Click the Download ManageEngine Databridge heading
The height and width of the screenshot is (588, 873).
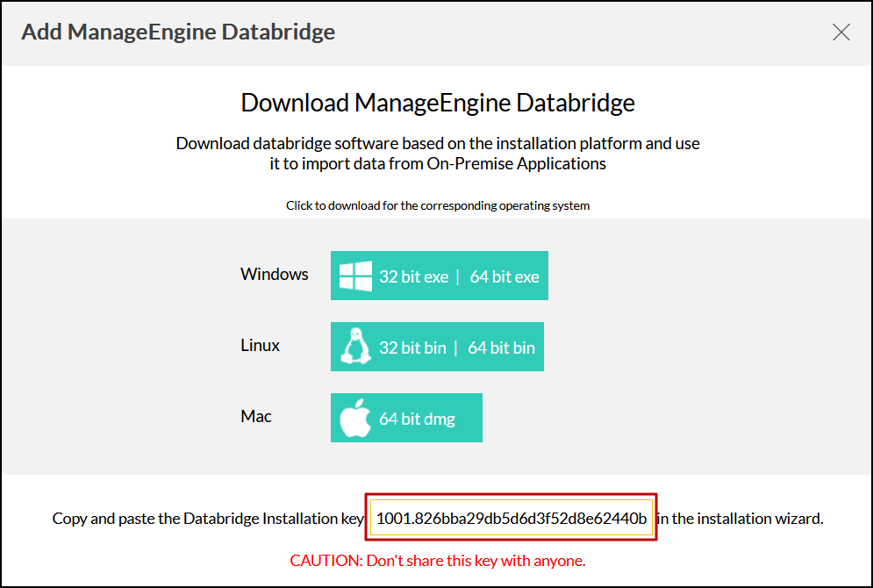point(438,103)
